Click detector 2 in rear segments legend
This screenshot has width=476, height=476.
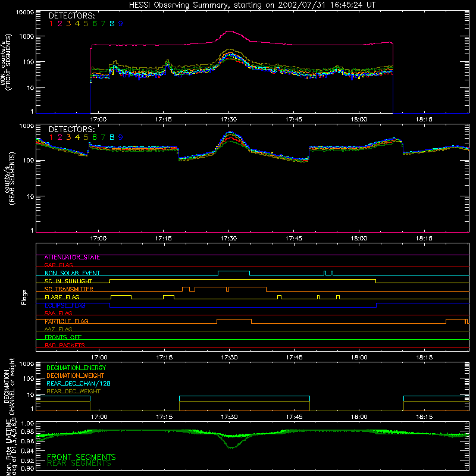(x=60, y=137)
